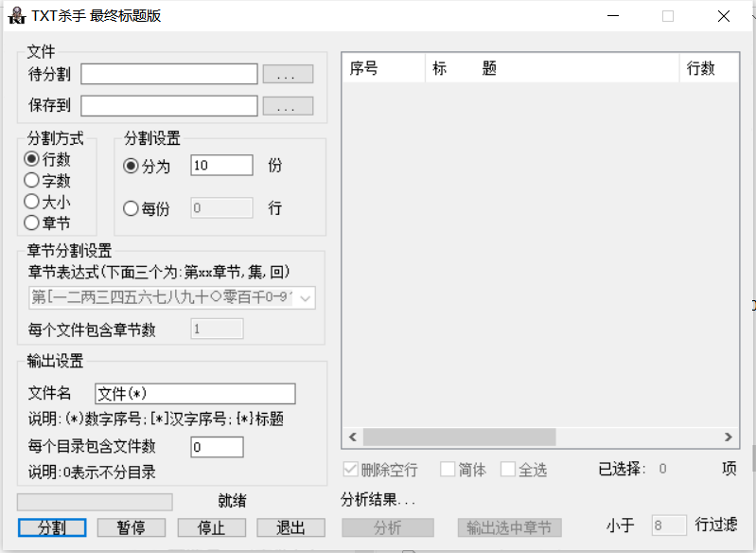Click the 待分割 file path field

[x=169, y=74]
